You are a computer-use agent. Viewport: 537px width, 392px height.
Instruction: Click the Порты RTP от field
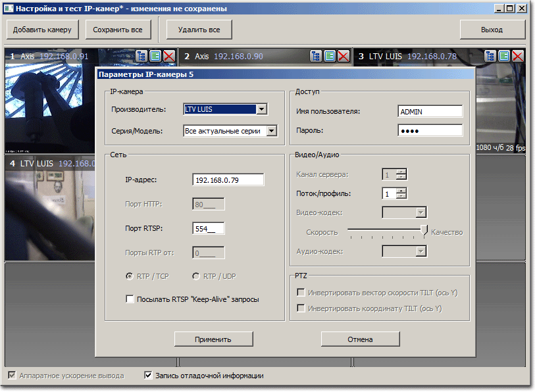(209, 253)
